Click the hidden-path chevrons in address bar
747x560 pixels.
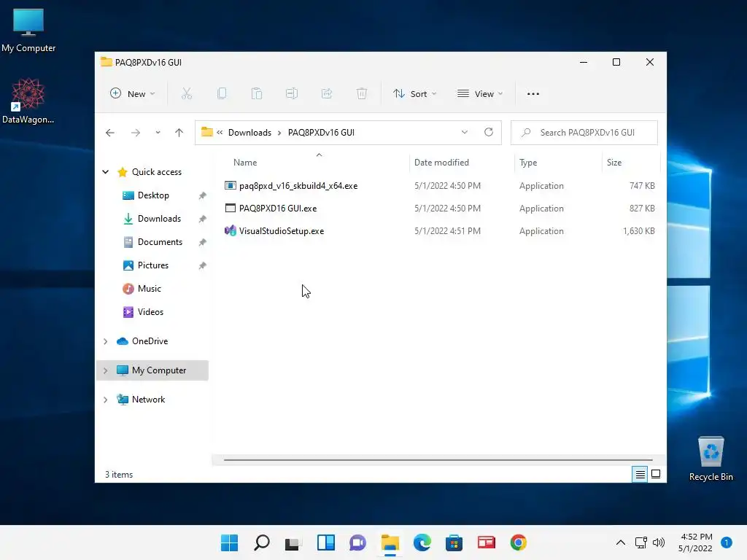220,133
